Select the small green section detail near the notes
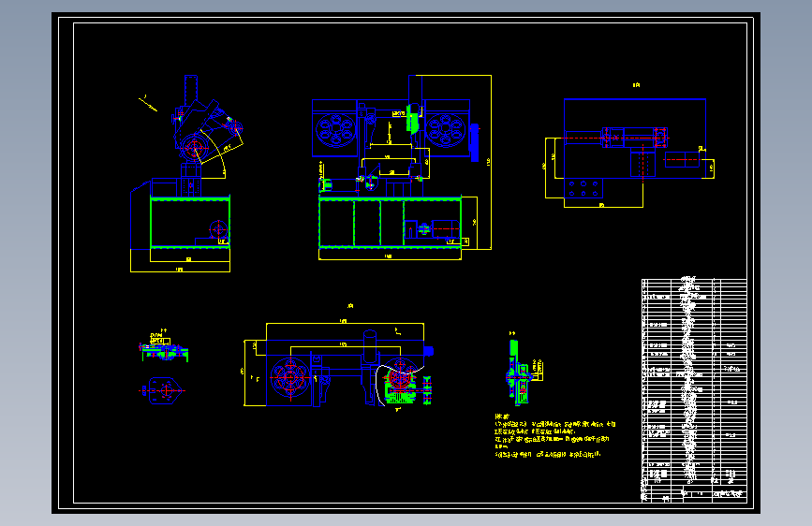 pos(524,372)
